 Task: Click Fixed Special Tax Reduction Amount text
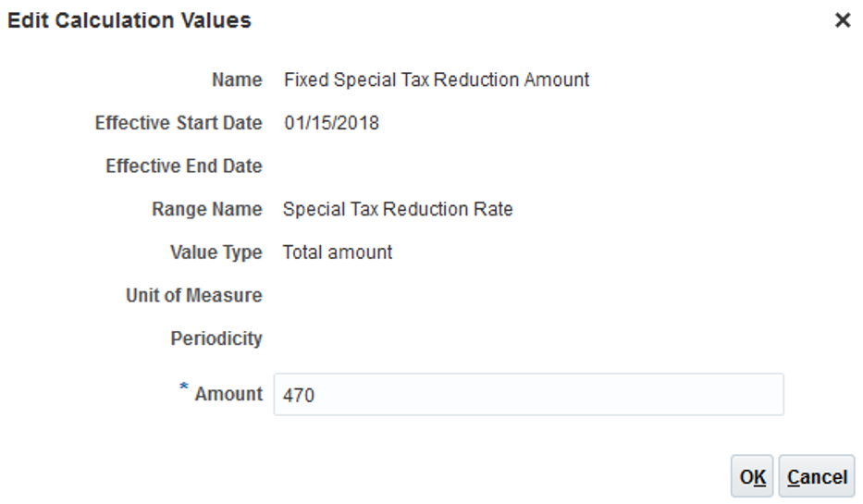[x=437, y=80]
